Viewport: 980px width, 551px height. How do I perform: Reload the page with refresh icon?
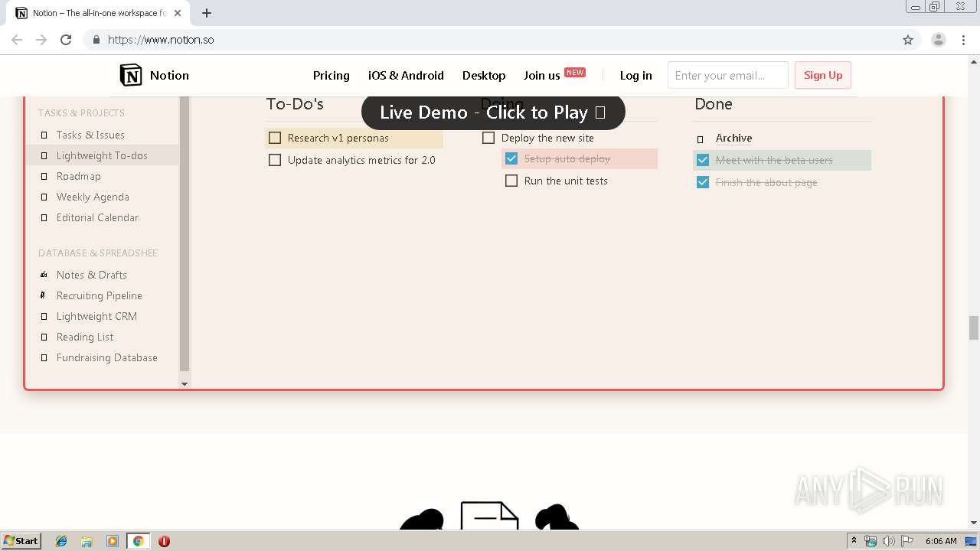coord(66,40)
